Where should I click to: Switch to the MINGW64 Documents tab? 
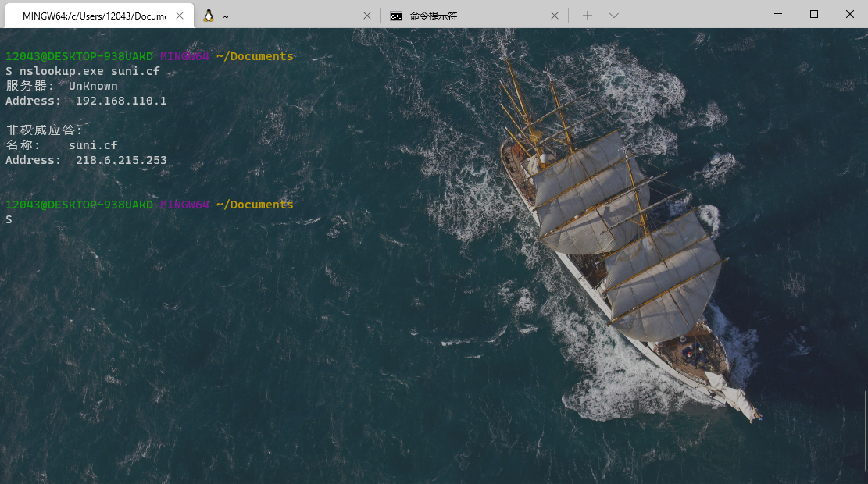[x=100, y=16]
